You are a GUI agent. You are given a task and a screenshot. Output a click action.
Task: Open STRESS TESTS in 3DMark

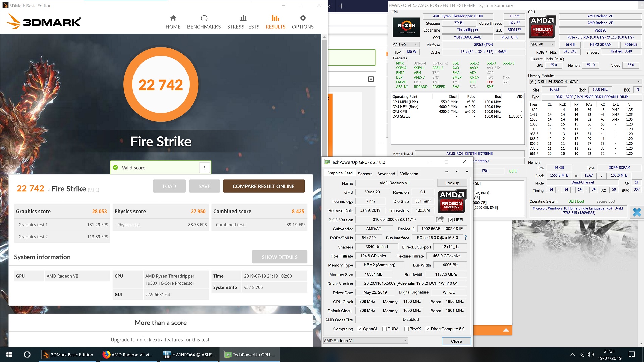pyautogui.click(x=243, y=22)
